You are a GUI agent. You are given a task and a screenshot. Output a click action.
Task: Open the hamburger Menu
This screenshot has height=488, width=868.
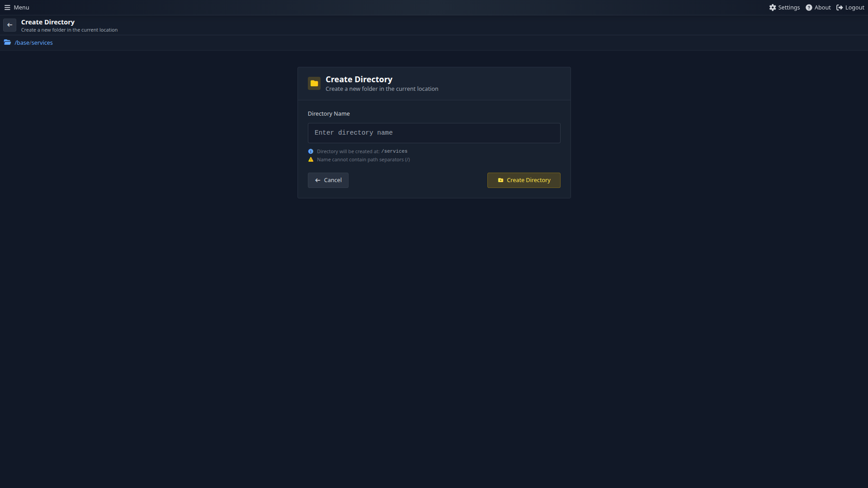pyautogui.click(x=17, y=7)
